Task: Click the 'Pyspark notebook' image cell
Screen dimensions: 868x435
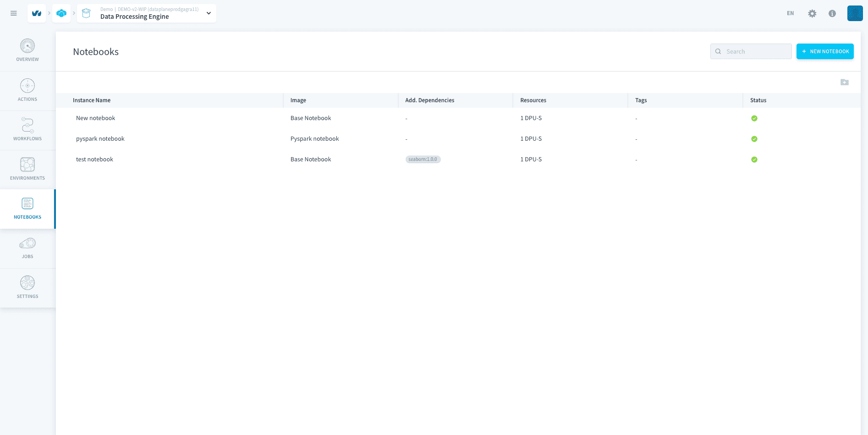Action: click(x=315, y=139)
